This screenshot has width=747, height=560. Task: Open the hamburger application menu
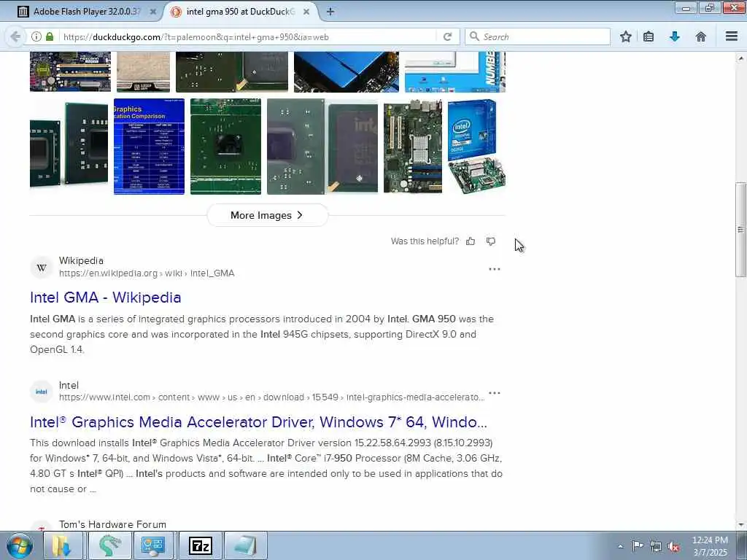(732, 36)
